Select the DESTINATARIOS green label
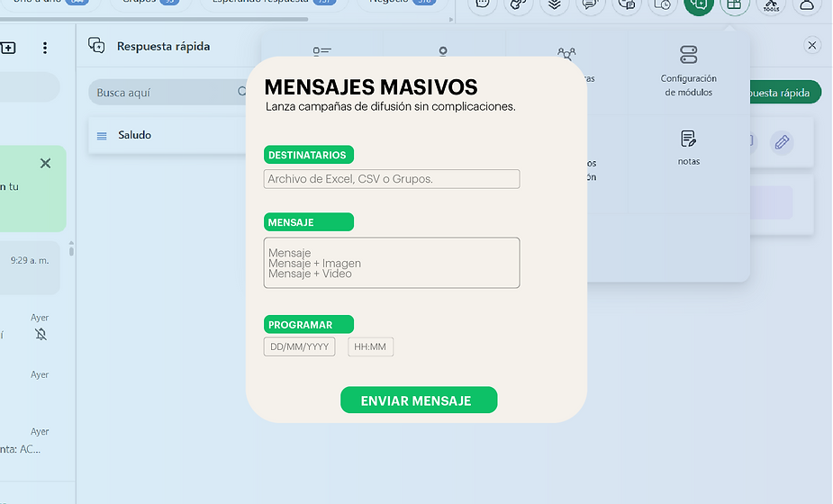 309,155
